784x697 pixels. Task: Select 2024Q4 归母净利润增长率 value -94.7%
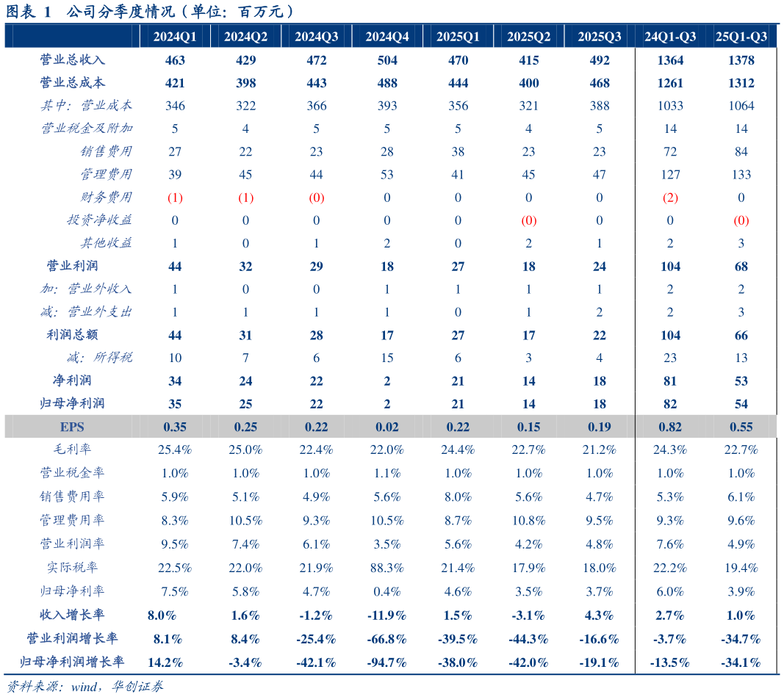pyautogui.click(x=387, y=663)
